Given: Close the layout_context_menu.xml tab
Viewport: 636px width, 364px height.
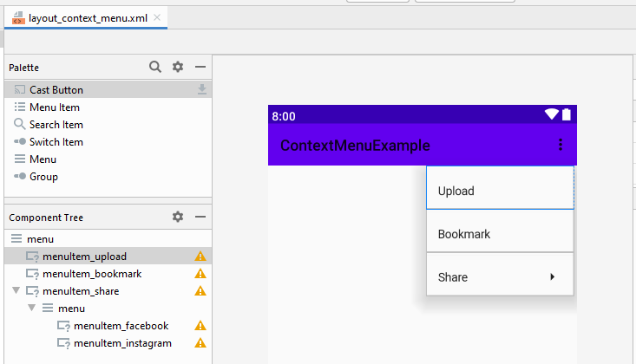Looking at the screenshot, I should pos(157,17).
